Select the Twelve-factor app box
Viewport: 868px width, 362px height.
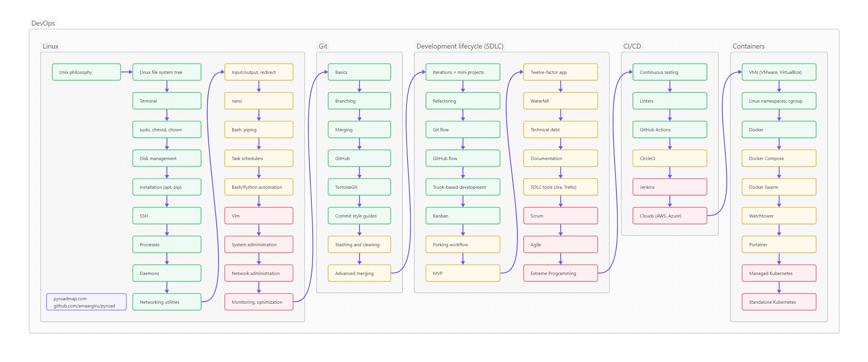click(560, 72)
